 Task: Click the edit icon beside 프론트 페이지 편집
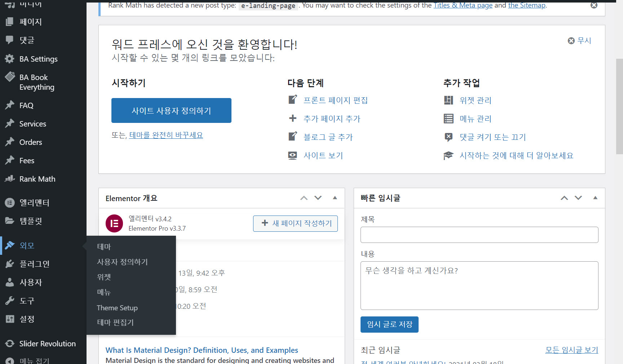coord(293,99)
